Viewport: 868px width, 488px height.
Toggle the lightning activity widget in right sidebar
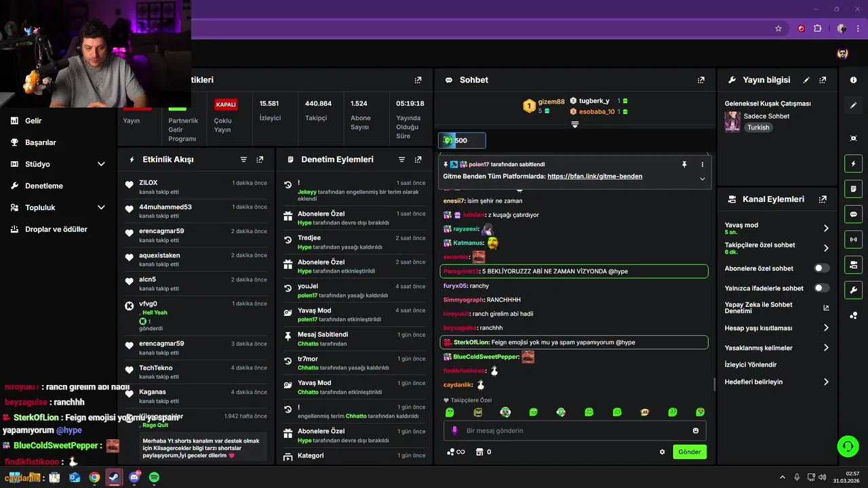point(853,163)
